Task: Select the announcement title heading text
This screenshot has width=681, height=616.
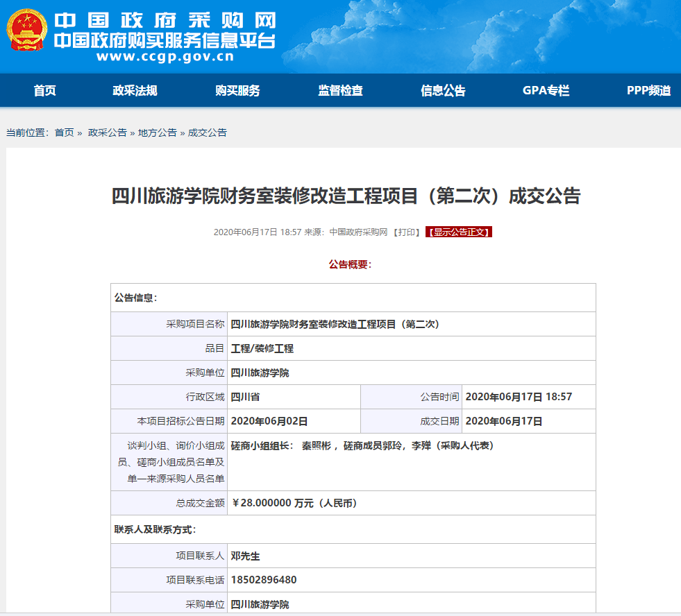Action: 346,196
